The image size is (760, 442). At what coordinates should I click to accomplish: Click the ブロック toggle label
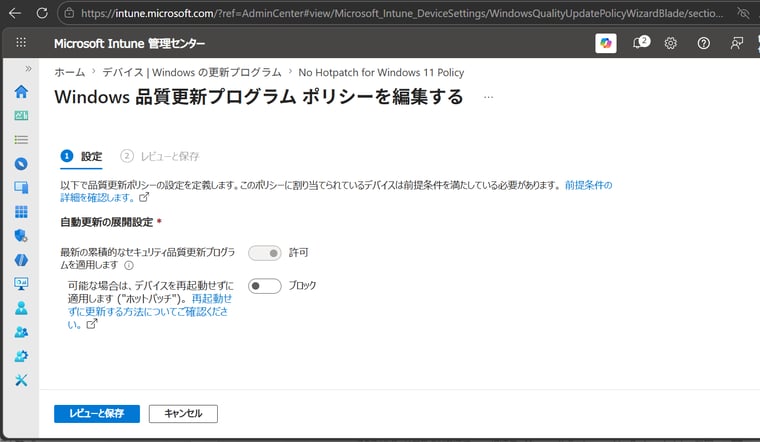pos(302,285)
